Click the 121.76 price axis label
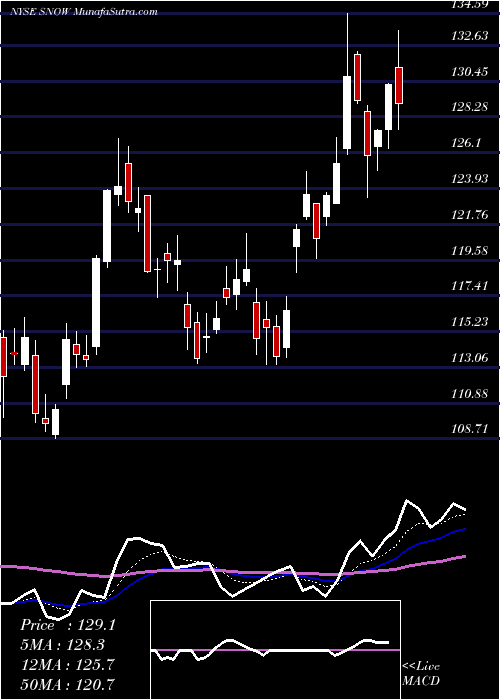 coord(469,215)
